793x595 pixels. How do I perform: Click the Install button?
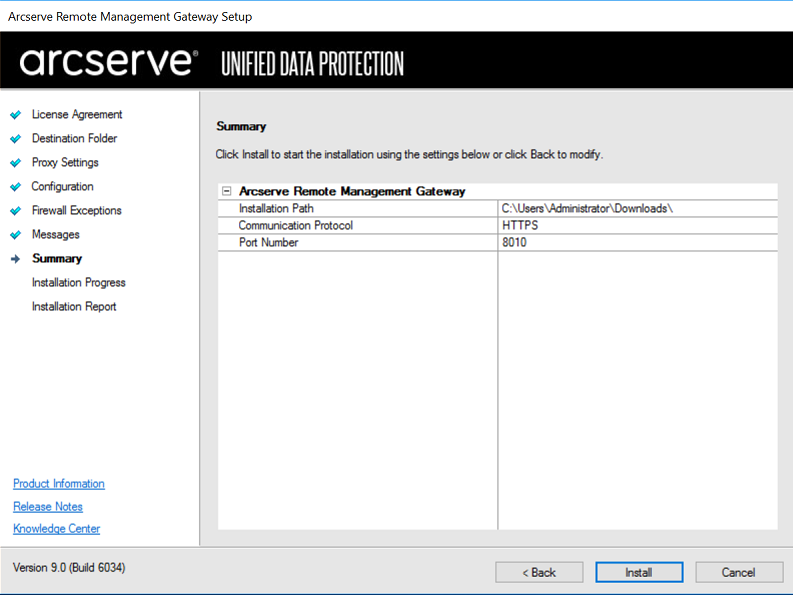[x=639, y=572]
